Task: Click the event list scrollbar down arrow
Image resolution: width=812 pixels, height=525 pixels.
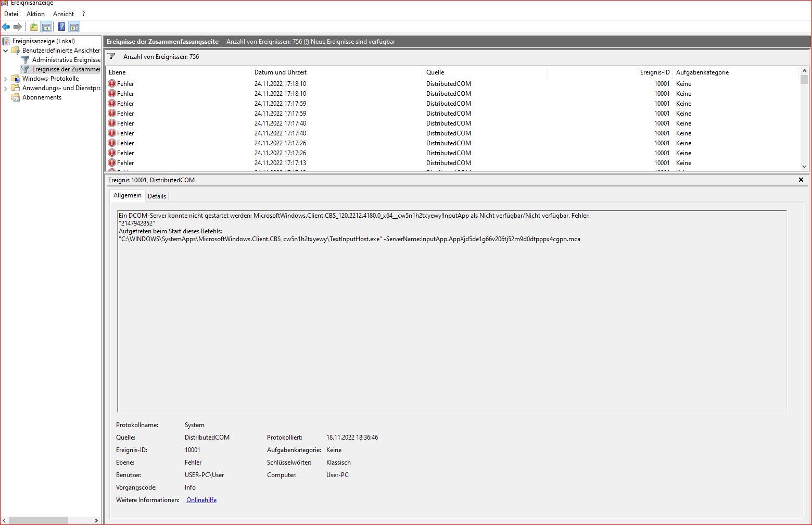Action: (804, 166)
